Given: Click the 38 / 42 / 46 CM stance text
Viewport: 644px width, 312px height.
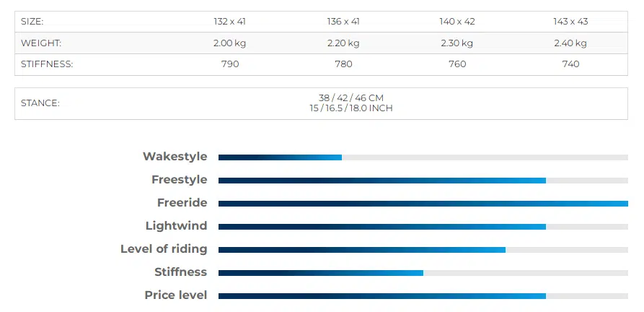Looking at the screenshot, I should coord(350,98).
